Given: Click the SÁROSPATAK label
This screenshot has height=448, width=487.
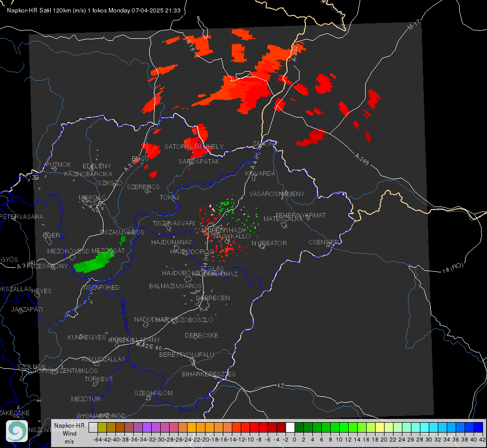Looking at the screenshot, I should point(199,161).
